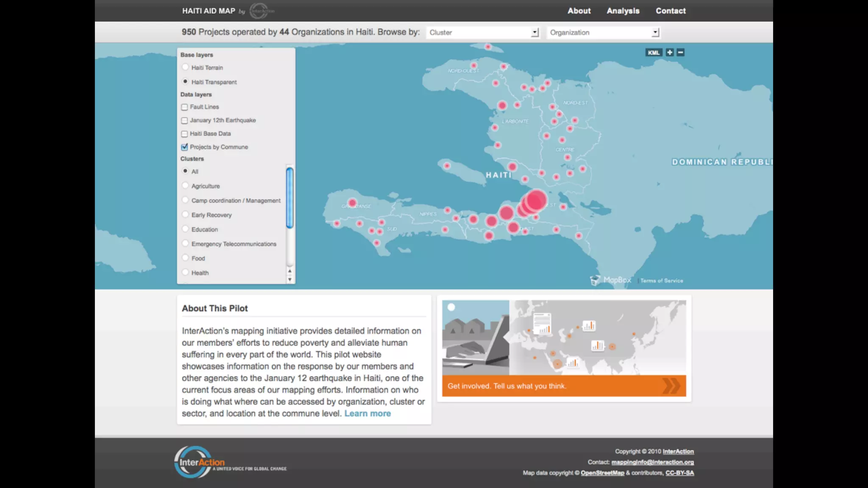Click the InterAction logo in header
The width and height of the screenshot is (868, 488).
tap(261, 11)
